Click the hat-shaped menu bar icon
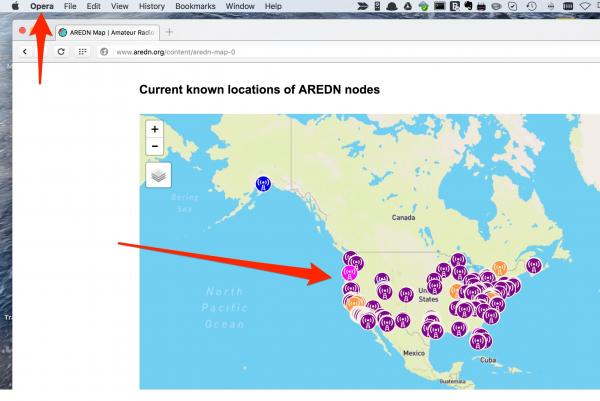Viewport: 600px width, 401px height. [x=392, y=6]
